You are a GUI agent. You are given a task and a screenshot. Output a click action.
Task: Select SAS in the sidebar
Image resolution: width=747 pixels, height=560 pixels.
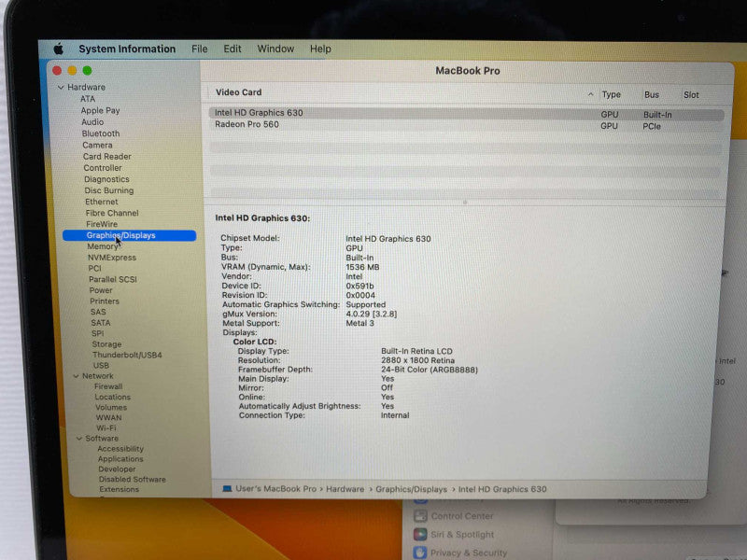click(98, 313)
